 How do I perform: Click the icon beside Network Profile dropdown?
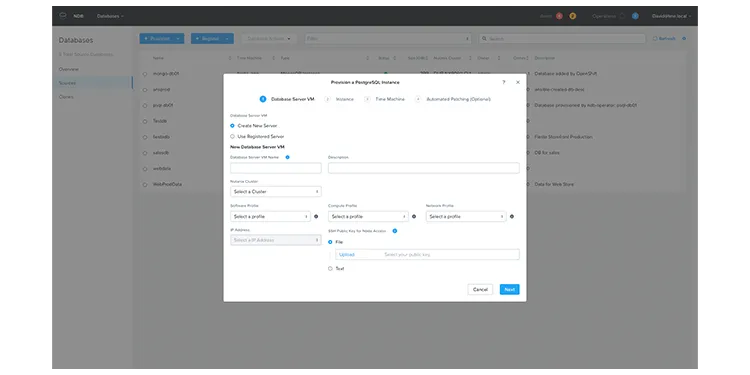pyautogui.click(x=512, y=217)
